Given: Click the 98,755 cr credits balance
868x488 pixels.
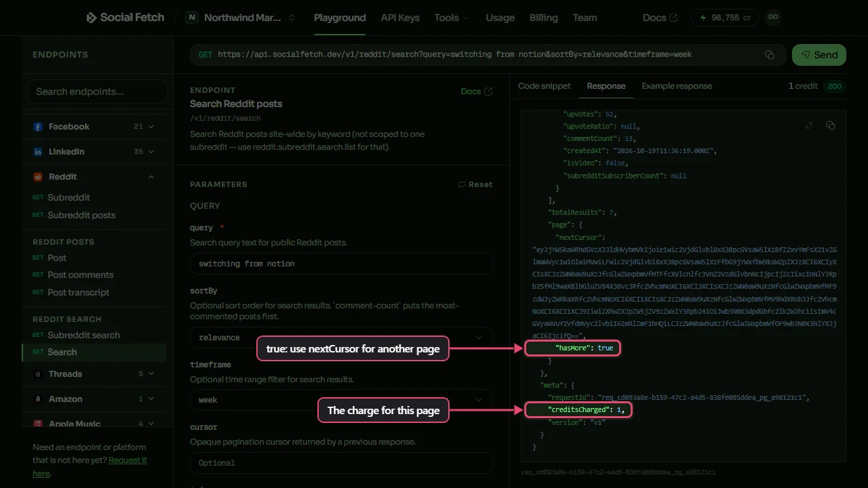Looking at the screenshot, I should coord(725,18).
